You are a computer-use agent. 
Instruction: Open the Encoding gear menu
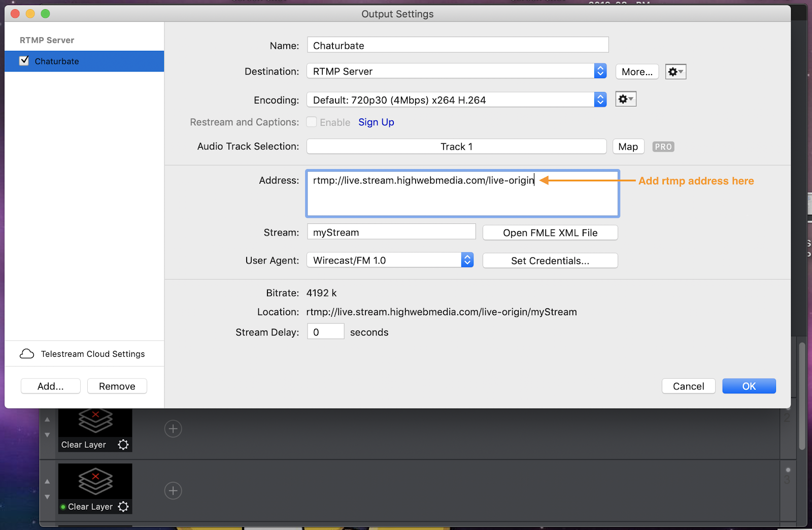626,99
